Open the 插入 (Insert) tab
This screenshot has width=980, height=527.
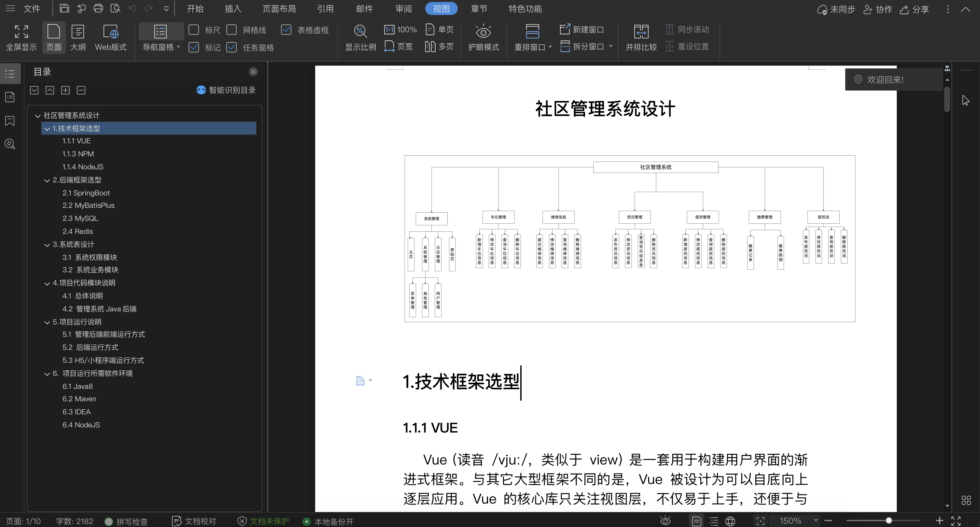tap(233, 8)
